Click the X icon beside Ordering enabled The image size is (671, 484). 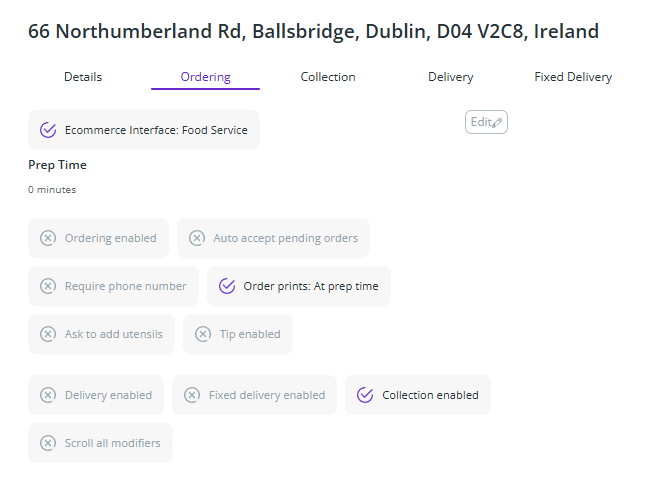48,238
